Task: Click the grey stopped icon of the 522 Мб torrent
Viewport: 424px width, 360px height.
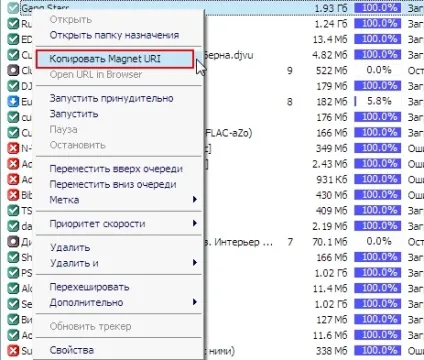Action: 13,70
